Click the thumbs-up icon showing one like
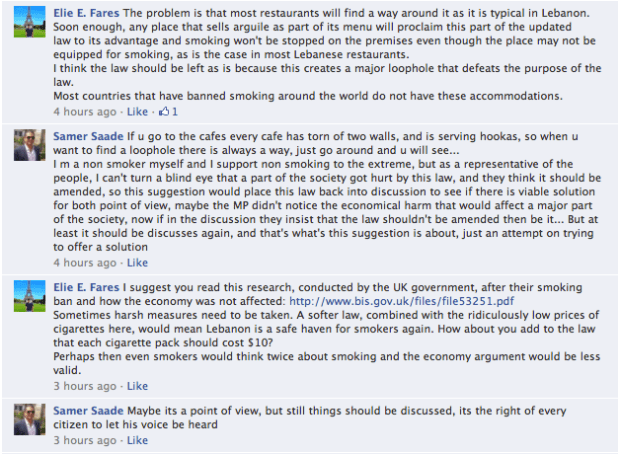The image size is (620, 454). tap(164, 110)
